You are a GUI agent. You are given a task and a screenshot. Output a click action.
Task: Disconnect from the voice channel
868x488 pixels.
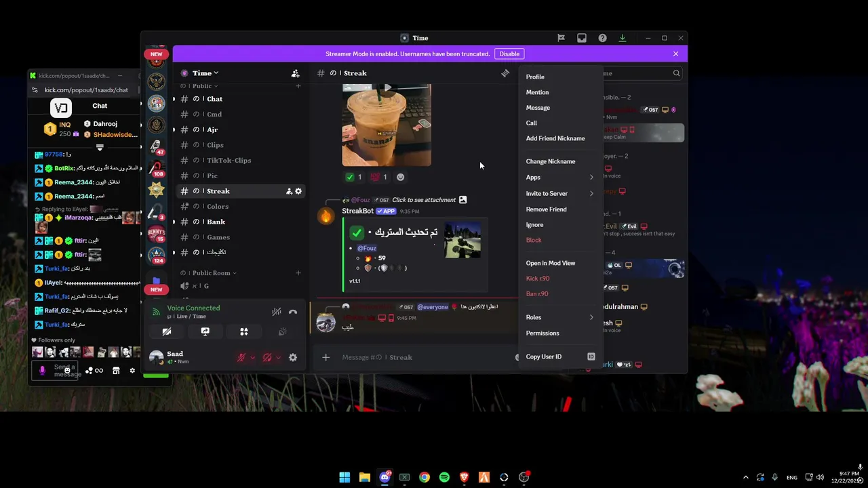tap(293, 312)
